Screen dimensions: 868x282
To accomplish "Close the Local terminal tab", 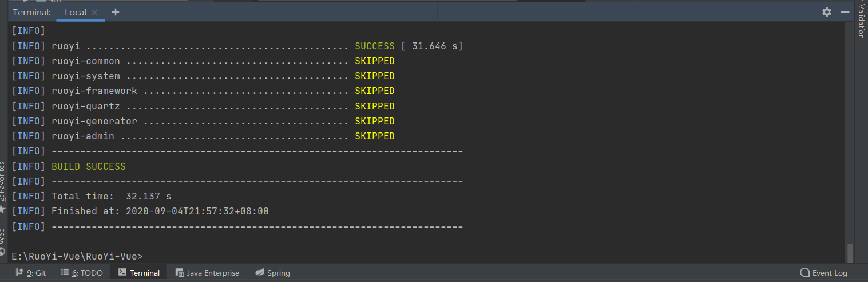I will [x=94, y=12].
